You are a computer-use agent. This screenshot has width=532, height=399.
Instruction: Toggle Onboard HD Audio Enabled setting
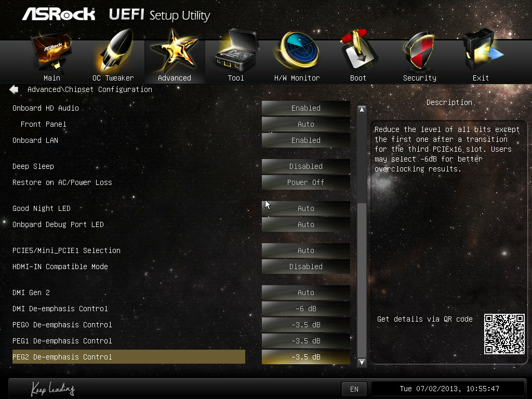(x=305, y=108)
